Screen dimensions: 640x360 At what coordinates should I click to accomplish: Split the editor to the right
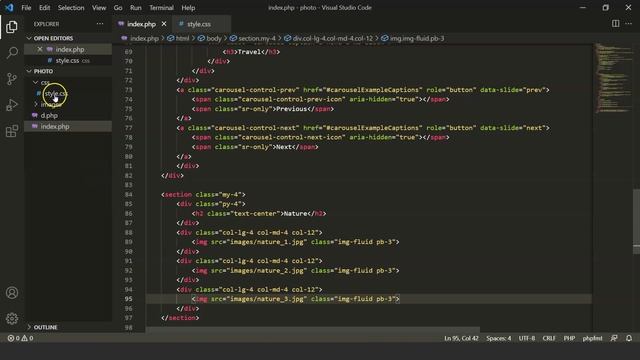(615, 24)
